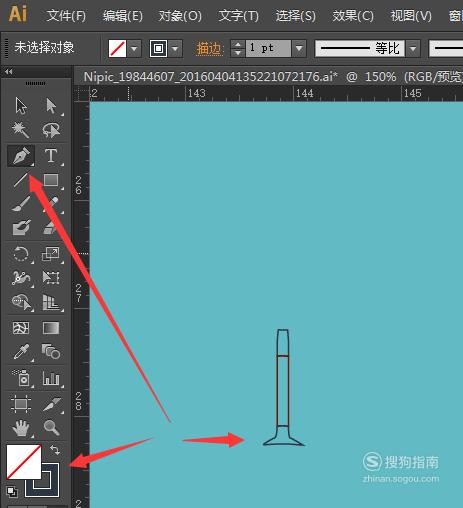Select the Nipic document tab
Viewport: 463px width, 508px height.
coord(268,77)
